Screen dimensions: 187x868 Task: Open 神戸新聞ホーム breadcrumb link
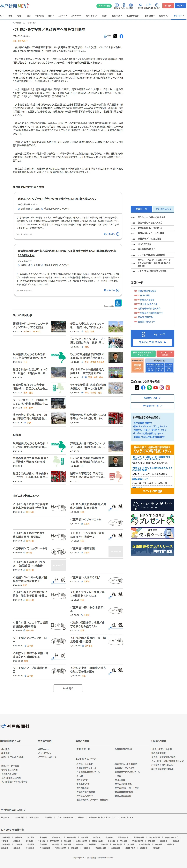coord(18,23)
